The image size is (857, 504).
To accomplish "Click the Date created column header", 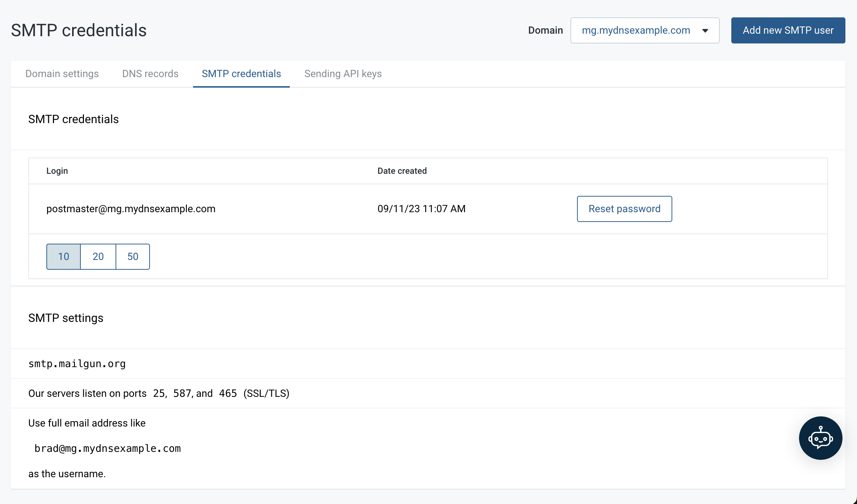I will [x=402, y=171].
